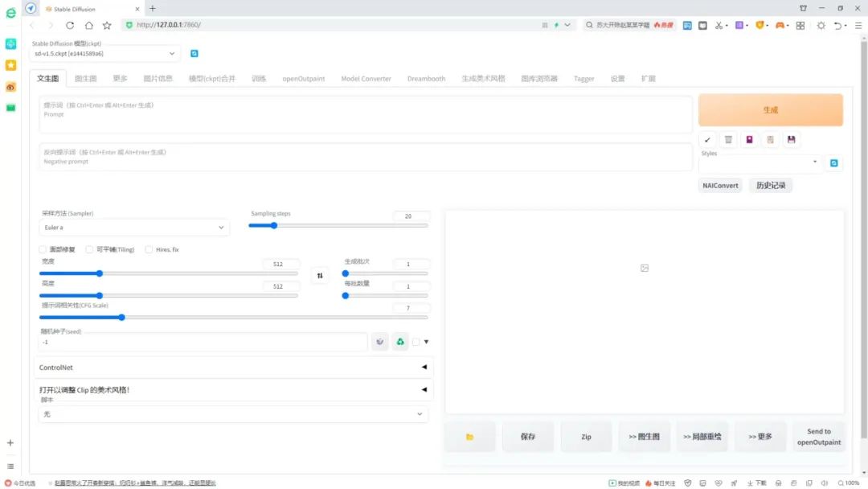Click the clipboard icon under Generate
Viewport: 868px width, 489px height.
pos(770,140)
